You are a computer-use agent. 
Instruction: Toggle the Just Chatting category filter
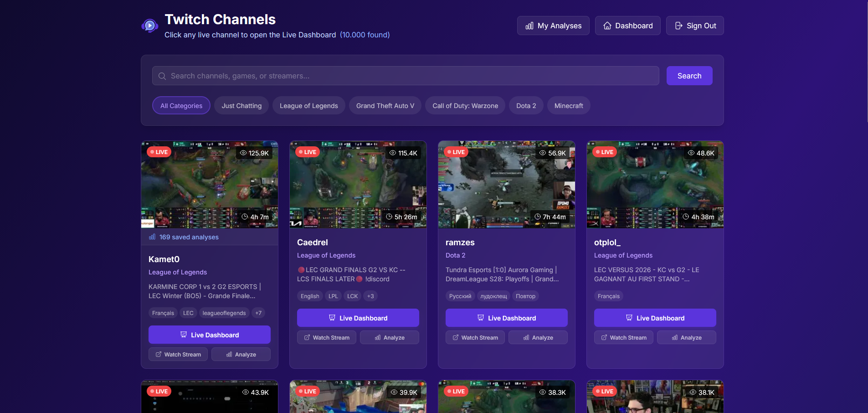click(x=241, y=105)
